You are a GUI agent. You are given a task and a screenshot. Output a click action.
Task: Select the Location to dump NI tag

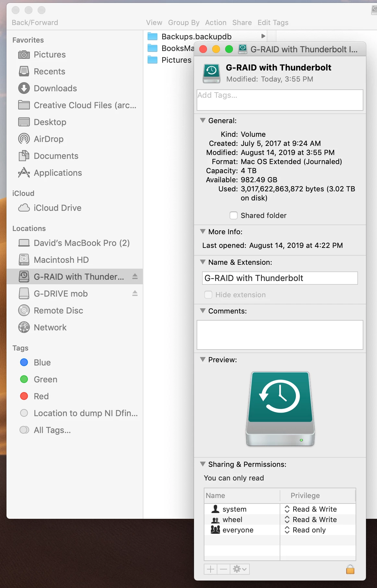pyautogui.click(x=75, y=413)
